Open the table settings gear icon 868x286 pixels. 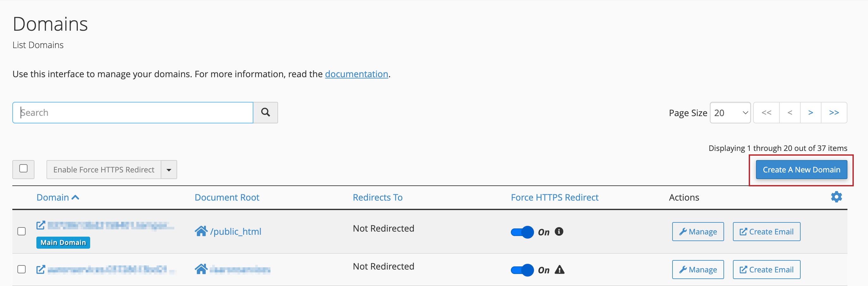tap(836, 197)
